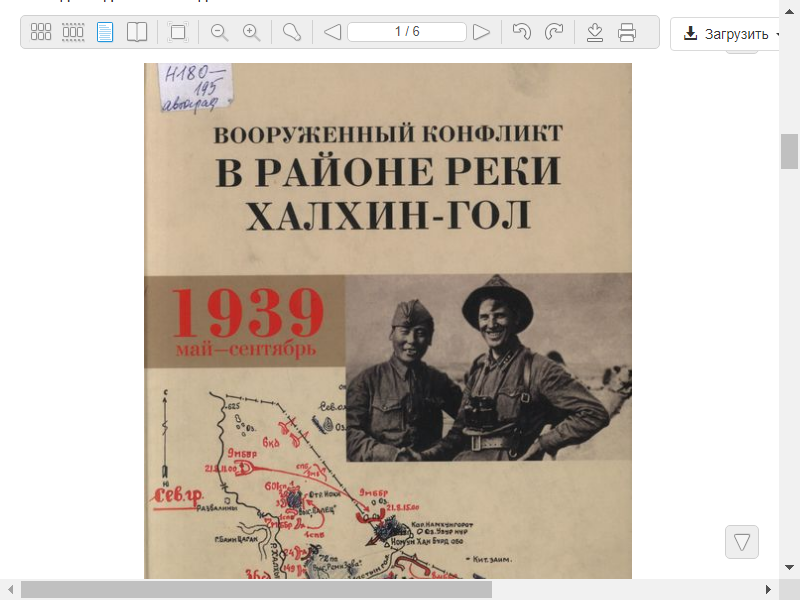
Task: Click the horizontal scrollbar left arrow
Action: click(x=10, y=590)
